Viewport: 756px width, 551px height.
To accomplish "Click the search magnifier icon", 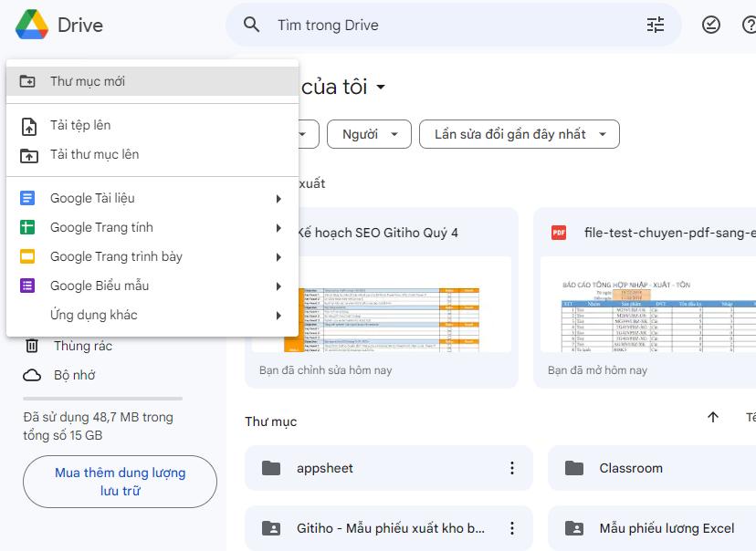I will [x=251, y=25].
